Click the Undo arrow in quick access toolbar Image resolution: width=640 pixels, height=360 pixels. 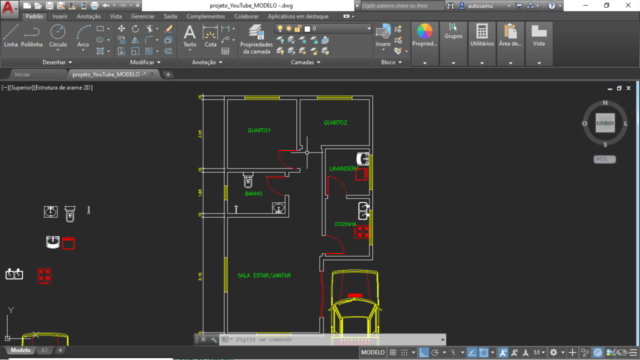[x=106, y=6]
